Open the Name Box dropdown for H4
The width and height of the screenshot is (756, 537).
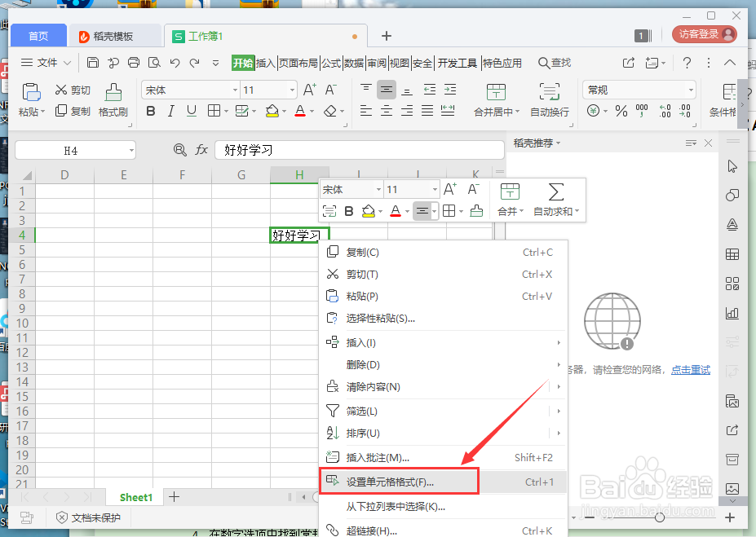point(131,151)
